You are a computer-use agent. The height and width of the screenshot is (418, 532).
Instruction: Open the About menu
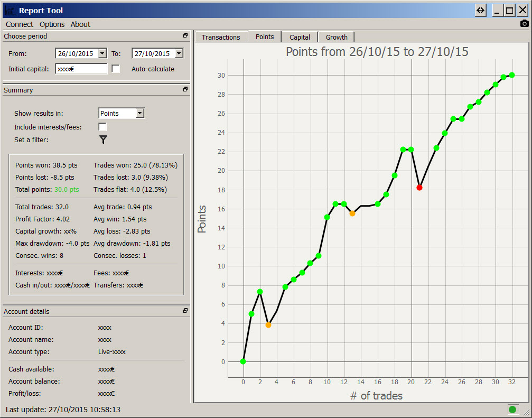click(x=80, y=24)
